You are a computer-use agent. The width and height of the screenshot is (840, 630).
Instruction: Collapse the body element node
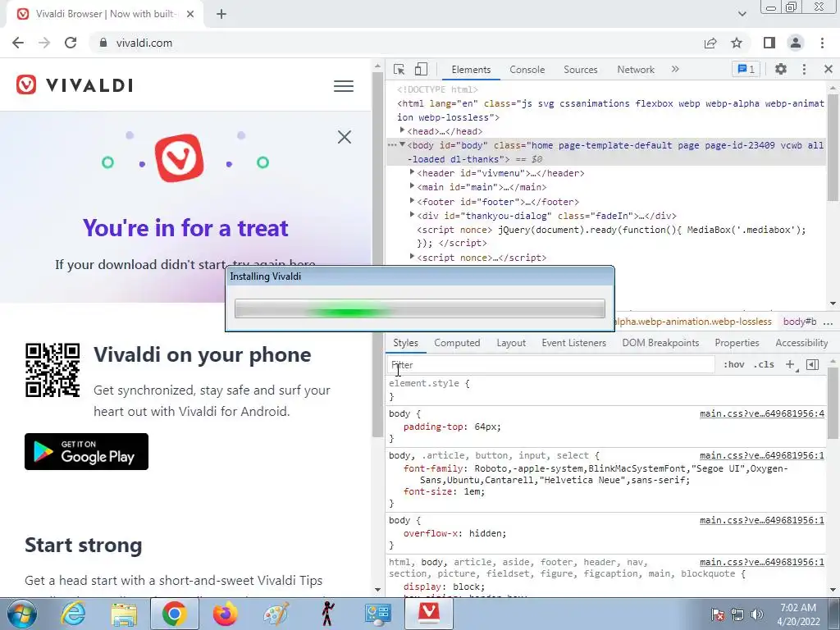point(402,144)
